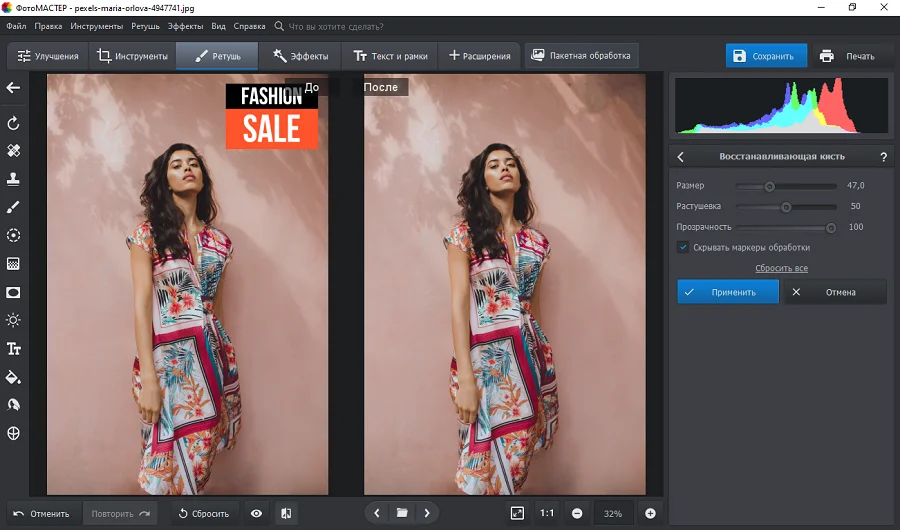Image resolution: width=900 pixels, height=530 pixels.
Task: Toggle the eye preview of original
Action: pyautogui.click(x=257, y=513)
